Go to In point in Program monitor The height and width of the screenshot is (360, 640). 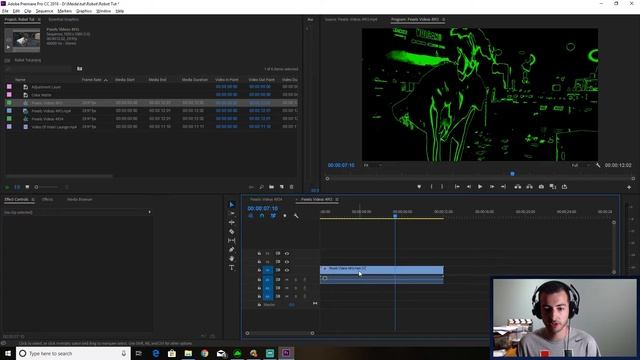[457, 187]
